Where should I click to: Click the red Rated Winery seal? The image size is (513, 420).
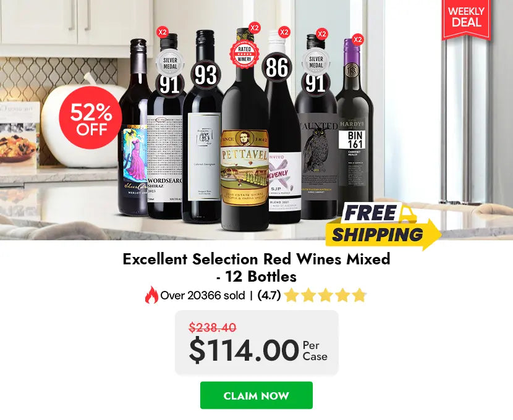coord(244,54)
